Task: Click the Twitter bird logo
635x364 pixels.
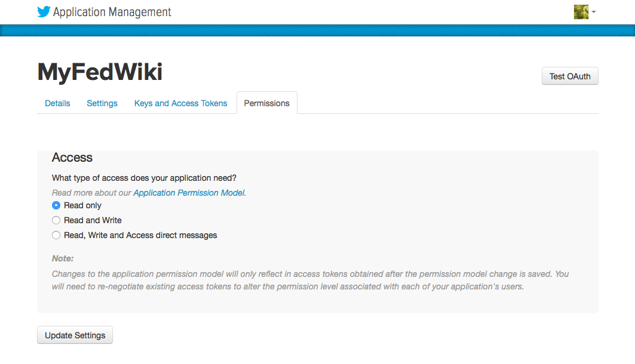Action: click(x=44, y=12)
